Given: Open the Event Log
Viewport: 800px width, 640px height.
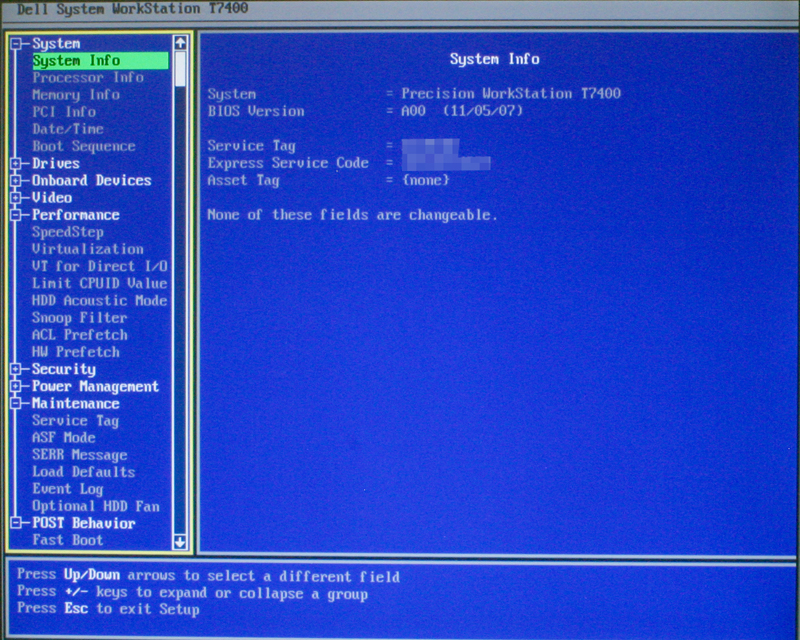Looking at the screenshot, I should 68,489.
